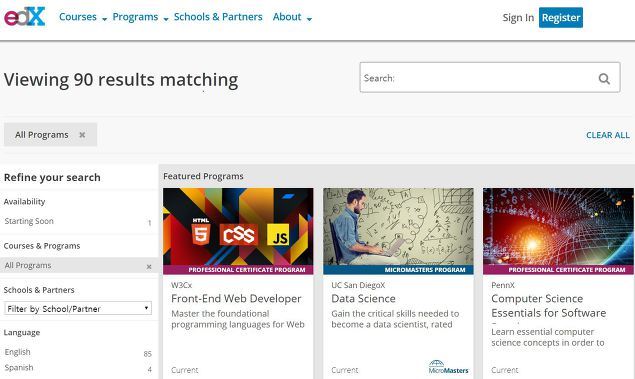Go to Schools & Partners page
This screenshot has width=635, height=379.
[218, 17]
